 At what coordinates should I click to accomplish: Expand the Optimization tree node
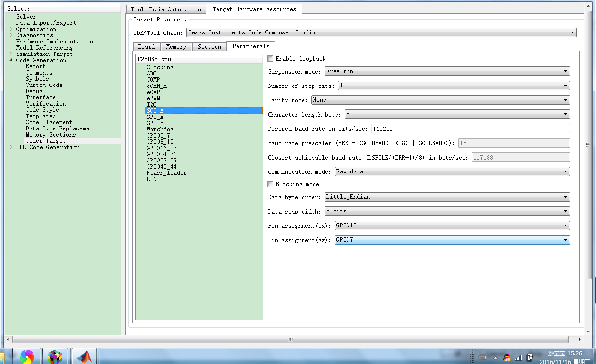click(x=11, y=29)
